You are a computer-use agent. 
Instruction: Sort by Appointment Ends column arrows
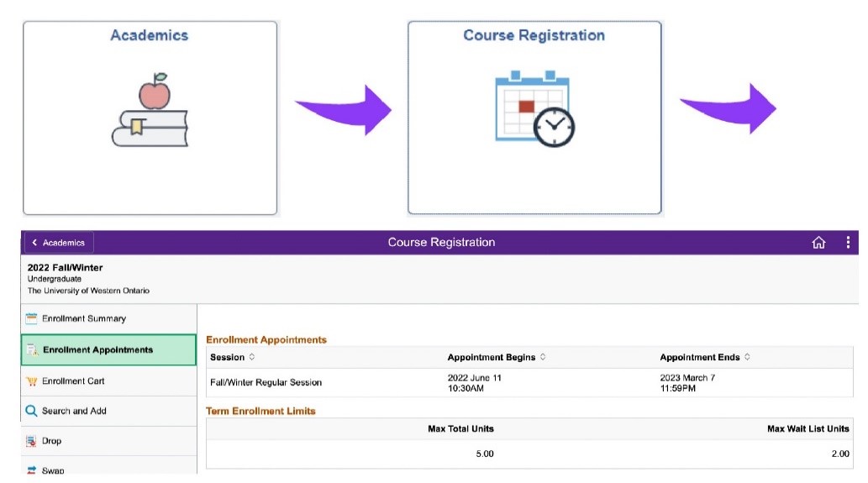pos(747,357)
